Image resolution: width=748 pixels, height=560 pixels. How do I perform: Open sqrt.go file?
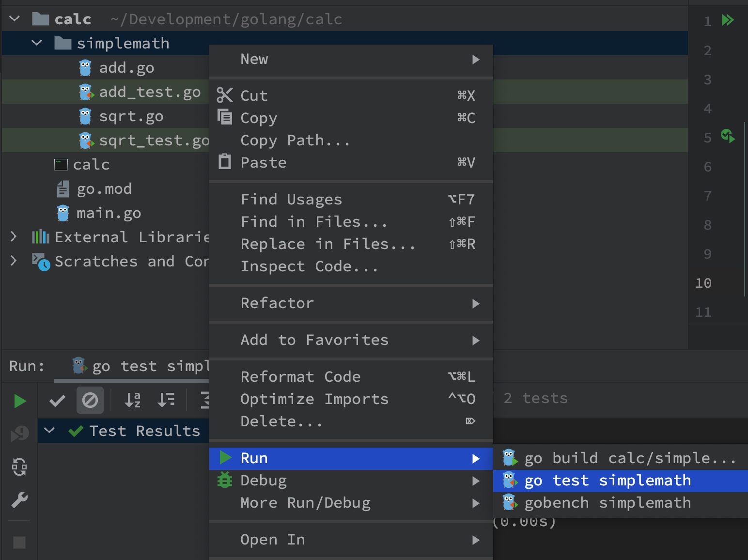131,116
